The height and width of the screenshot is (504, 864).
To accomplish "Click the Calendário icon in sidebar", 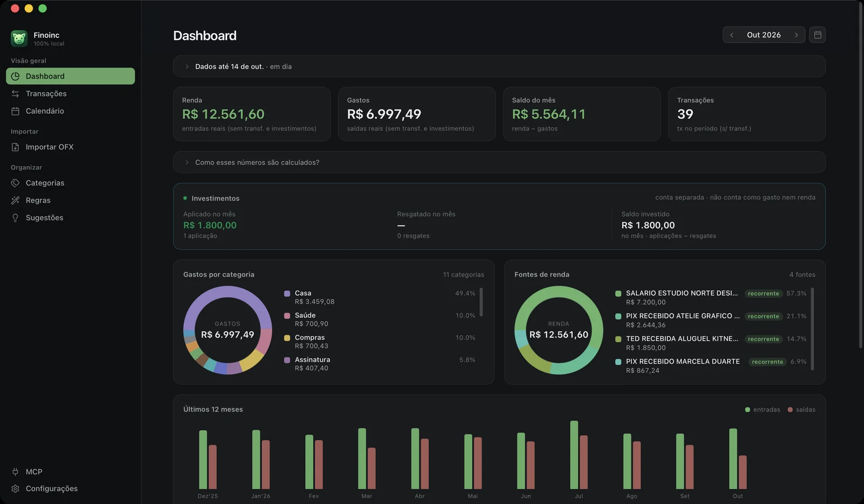I will point(15,111).
